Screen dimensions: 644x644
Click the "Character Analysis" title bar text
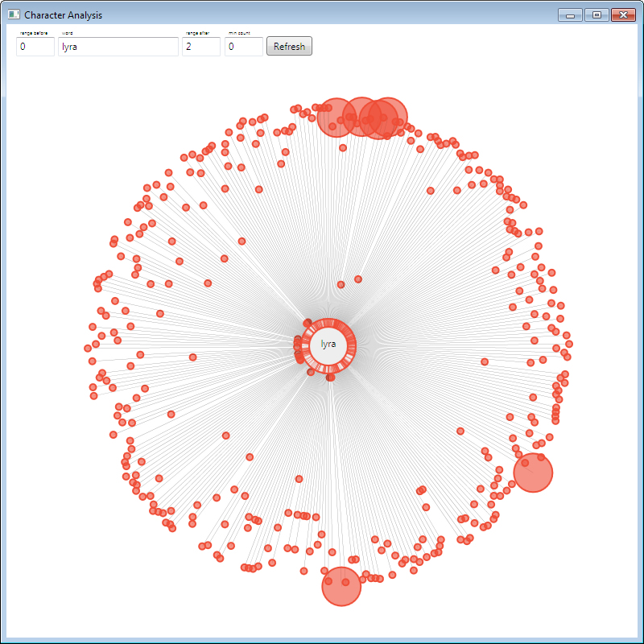(63, 15)
